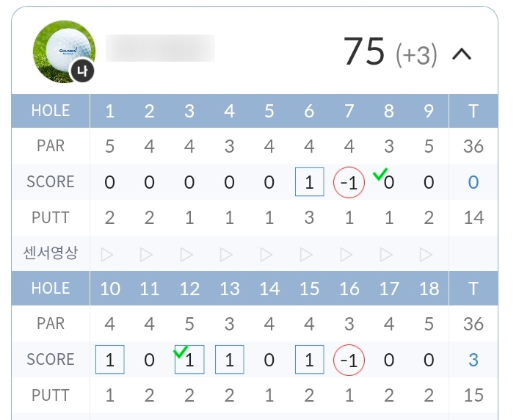This screenshot has height=420, width=519.
Task: Play sensor video for hole 2
Action: [146, 255]
